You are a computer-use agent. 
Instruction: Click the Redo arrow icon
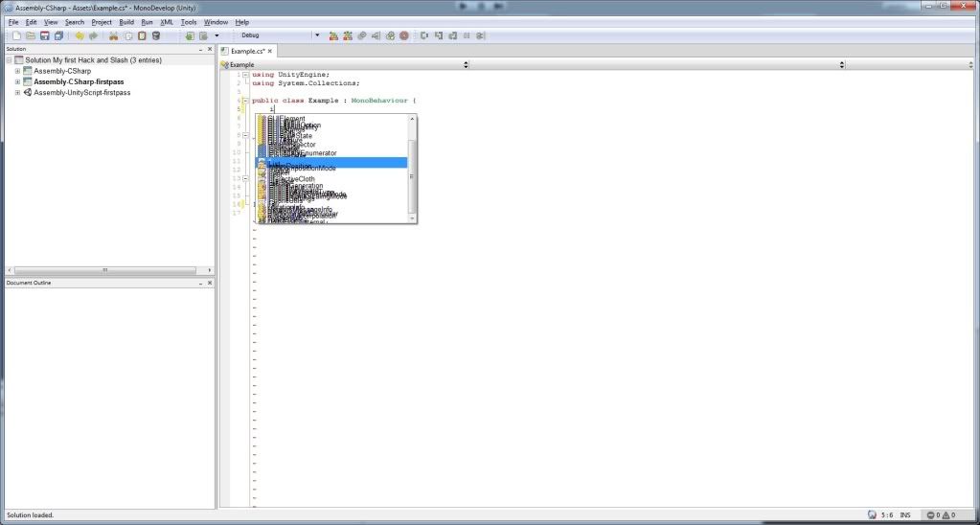click(93, 35)
